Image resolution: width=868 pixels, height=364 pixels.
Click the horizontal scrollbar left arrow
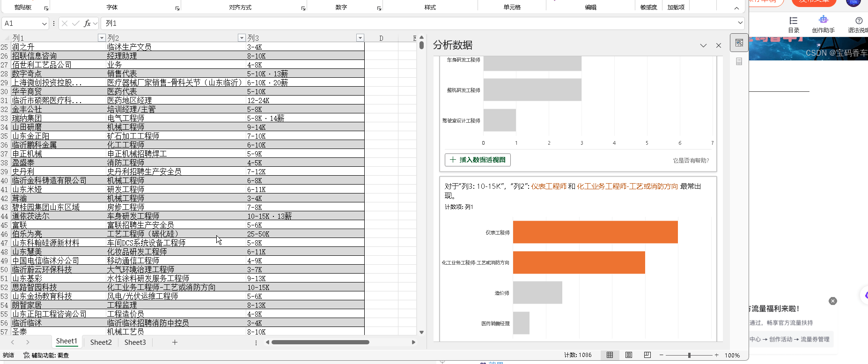point(267,342)
